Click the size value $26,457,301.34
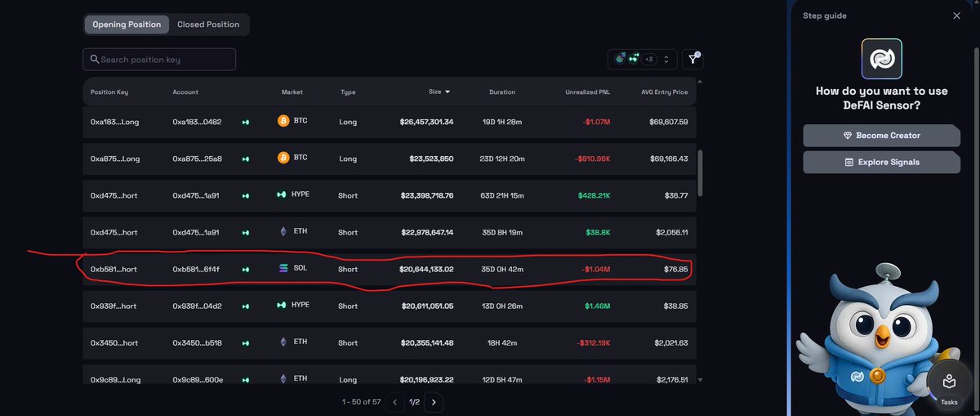The width and height of the screenshot is (980, 416). 426,122
